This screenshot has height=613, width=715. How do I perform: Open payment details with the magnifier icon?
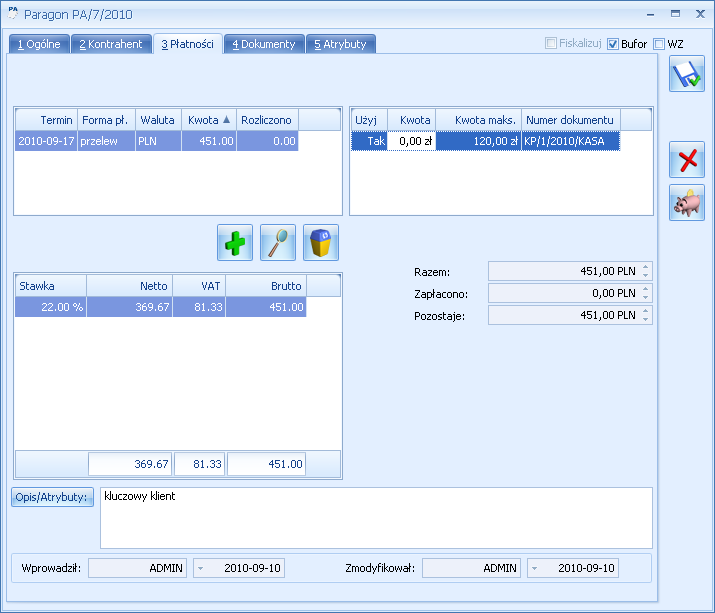278,243
